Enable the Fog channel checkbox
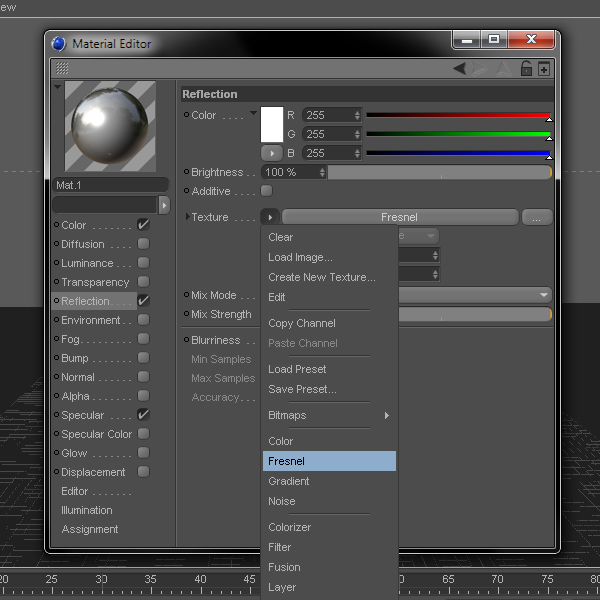600x600 pixels. (143, 339)
